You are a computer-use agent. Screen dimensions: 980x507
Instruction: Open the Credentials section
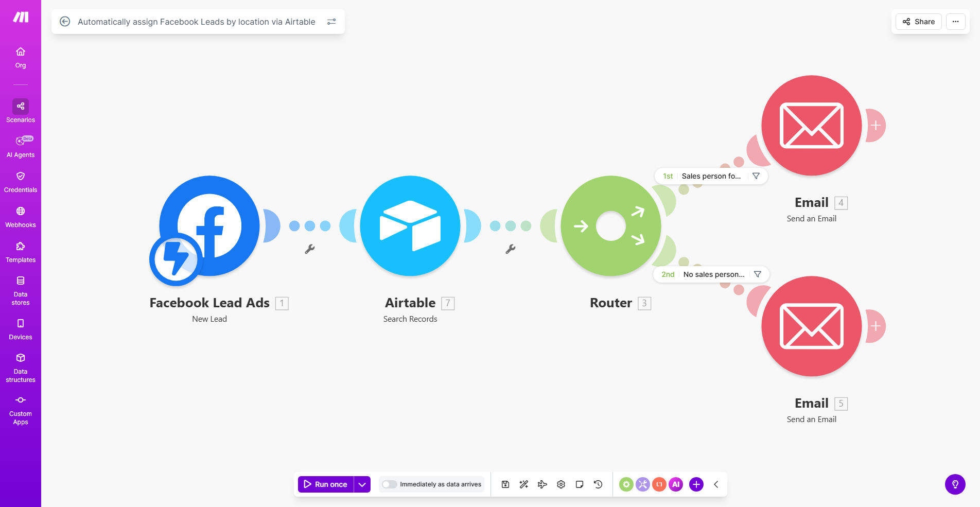21,182
